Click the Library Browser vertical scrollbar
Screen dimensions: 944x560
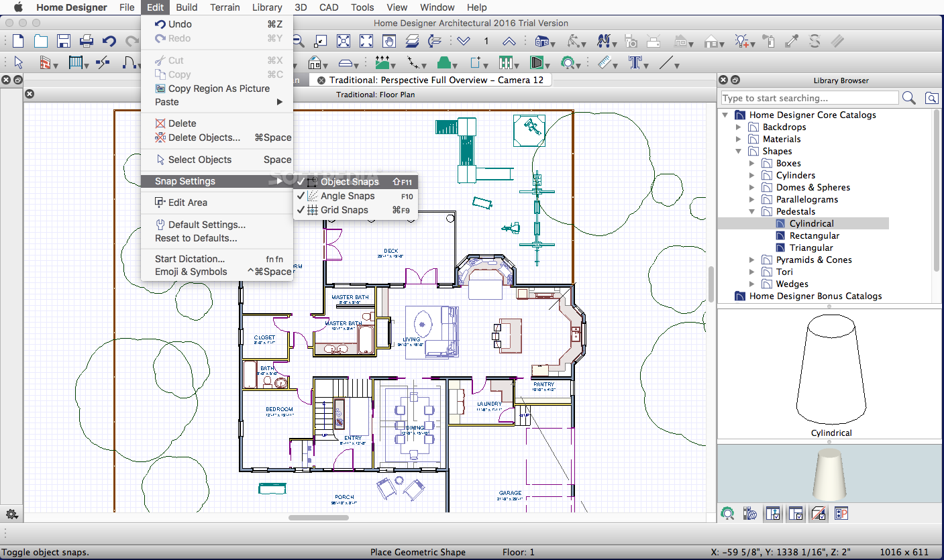click(x=937, y=190)
